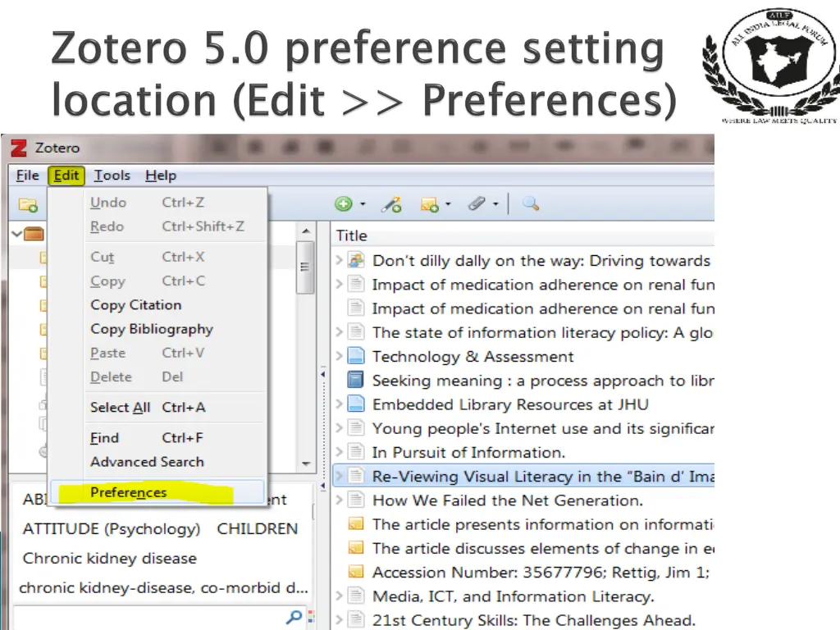This screenshot has height=630, width=840.
Task: Expand Embedded Library Resources at JHU item
Action: tap(339, 404)
